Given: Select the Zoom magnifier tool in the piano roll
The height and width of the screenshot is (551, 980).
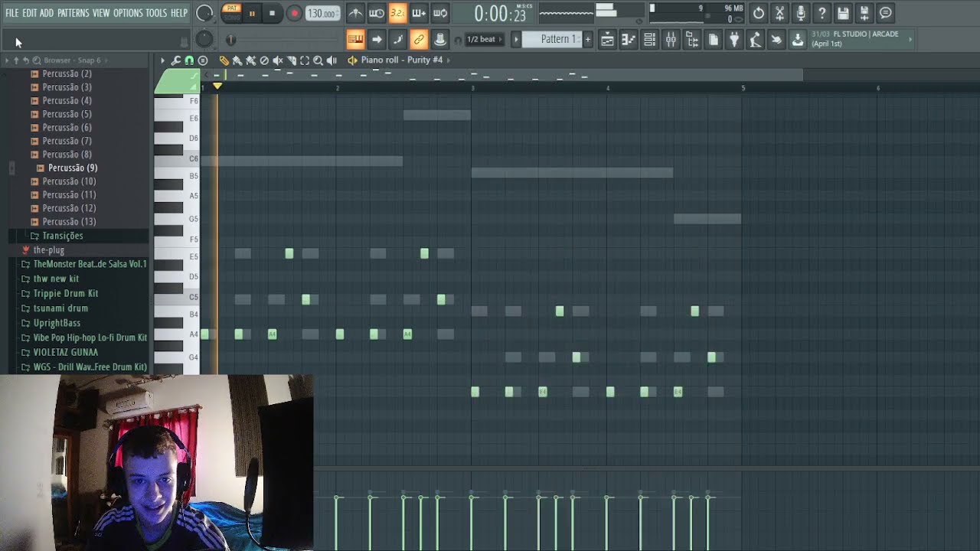Looking at the screenshot, I should [318, 60].
